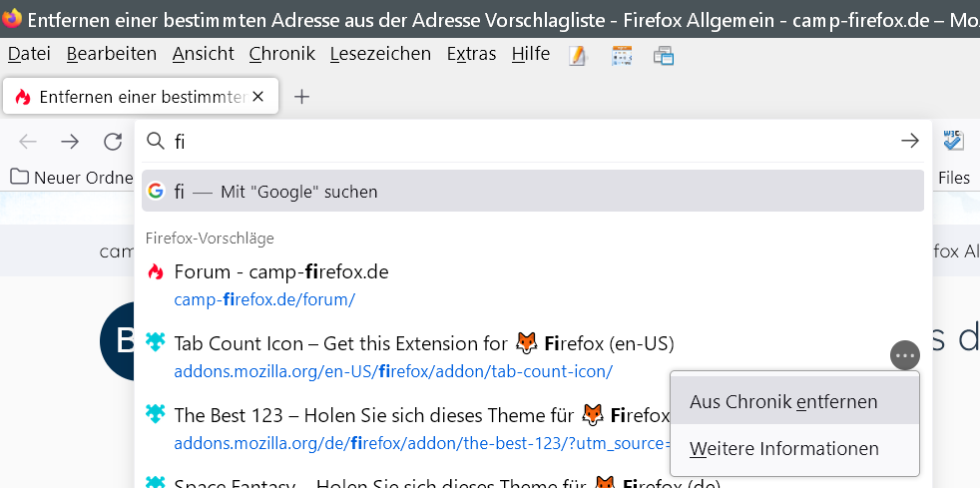Click the notepad pencil icon in menu bar

[578, 55]
